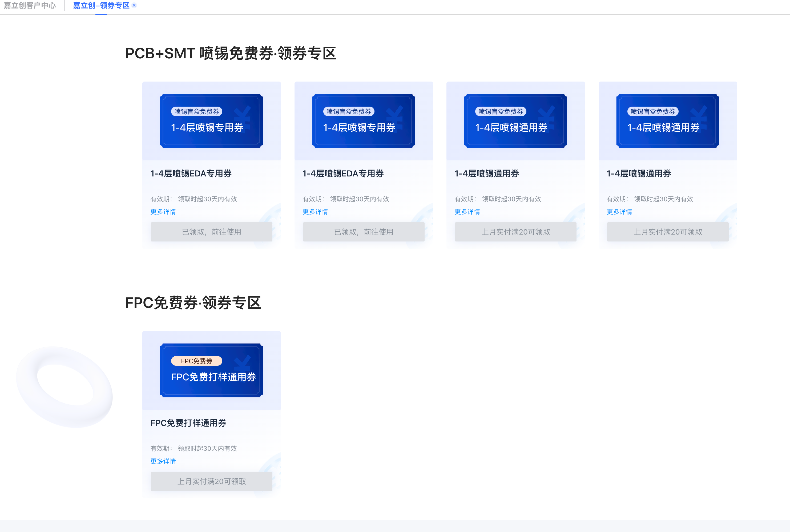Select the first 1-4层喷锡通用券 coupon image
The width and height of the screenshot is (790, 532).
[515, 120]
